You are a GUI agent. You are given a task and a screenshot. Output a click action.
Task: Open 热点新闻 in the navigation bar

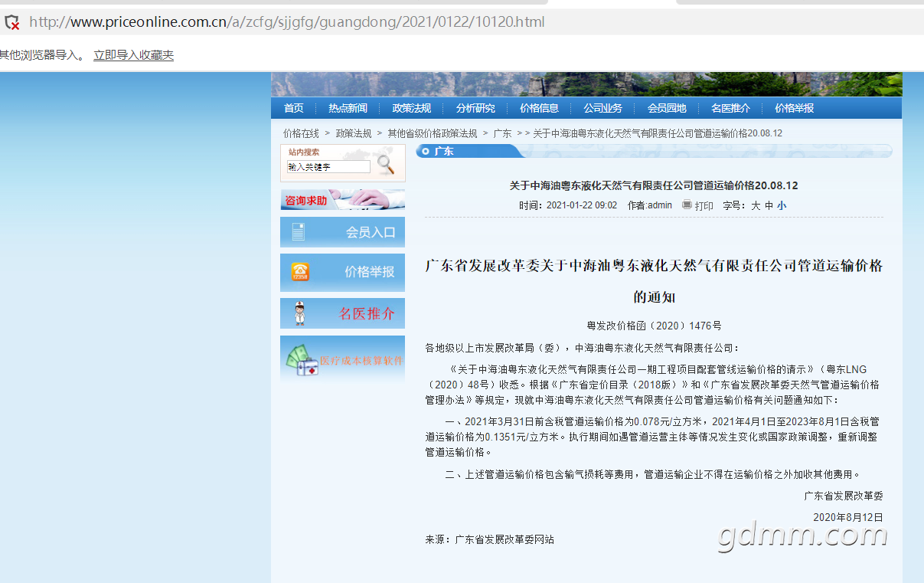coord(348,108)
